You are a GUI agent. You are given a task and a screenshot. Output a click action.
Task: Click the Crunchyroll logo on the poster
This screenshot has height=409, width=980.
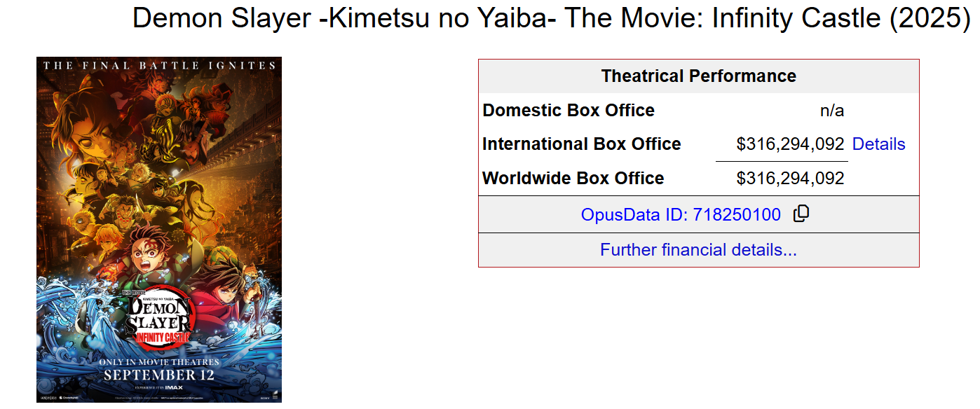[x=68, y=398]
